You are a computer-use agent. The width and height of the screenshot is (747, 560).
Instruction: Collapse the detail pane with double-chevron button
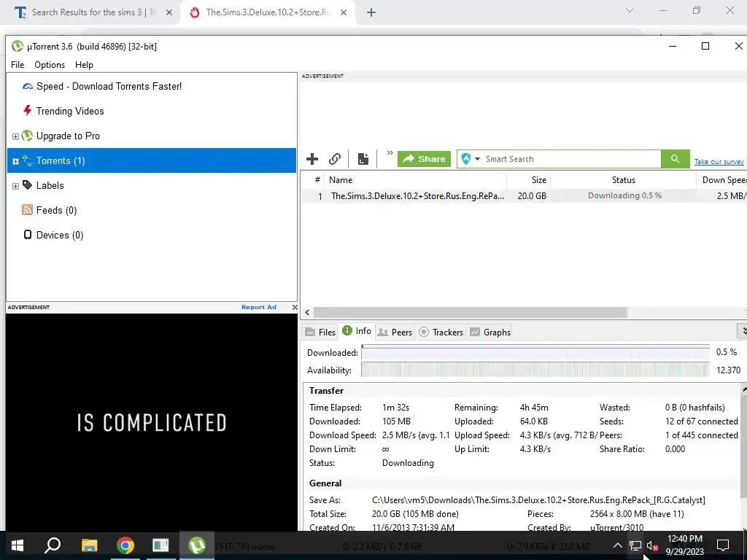point(743,330)
